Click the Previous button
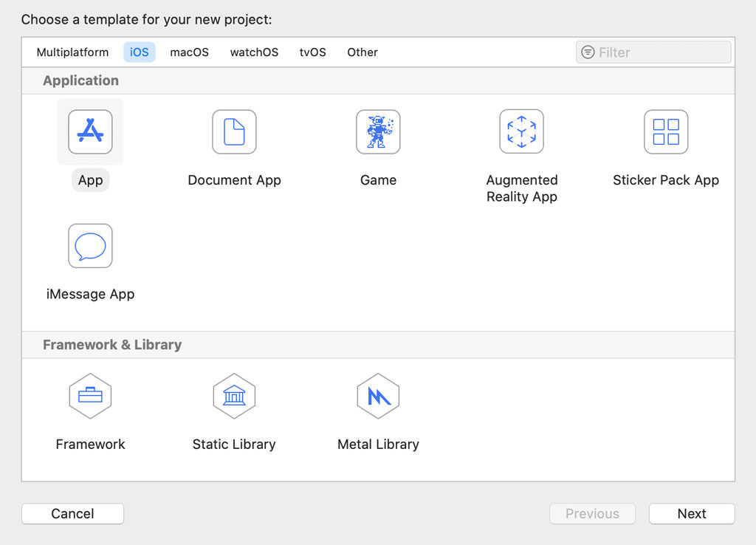This screenshot has width=756, height=545. [593, 514]
